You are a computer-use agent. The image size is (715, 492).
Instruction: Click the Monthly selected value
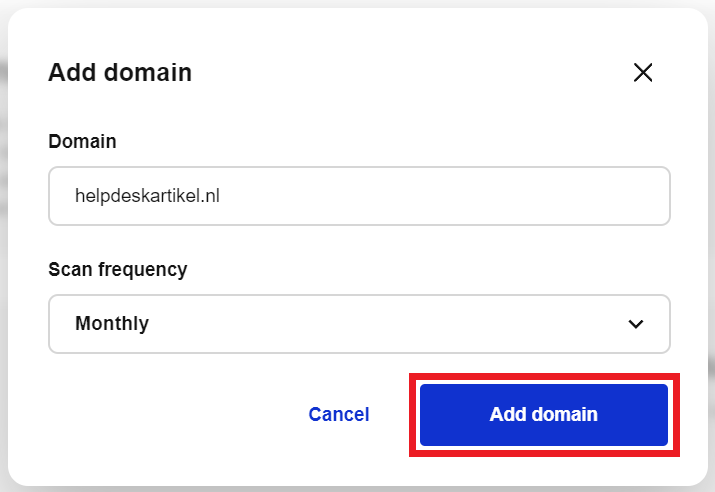112,324
